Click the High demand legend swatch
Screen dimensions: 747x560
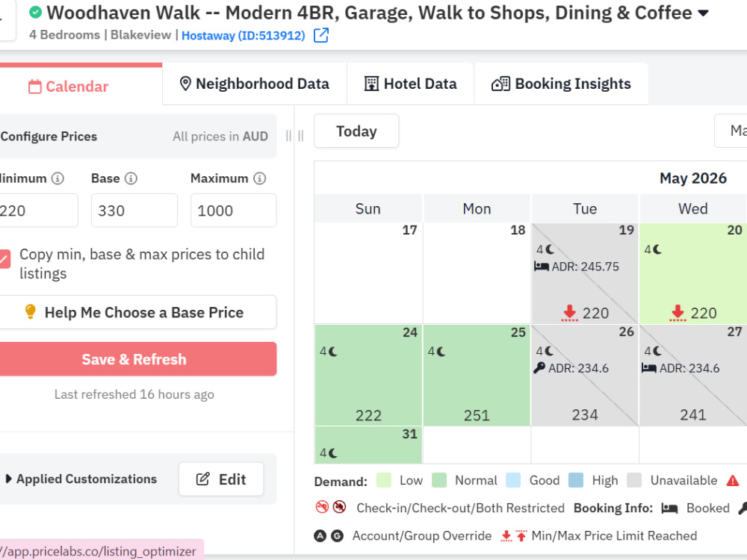(x=576, y=480)
